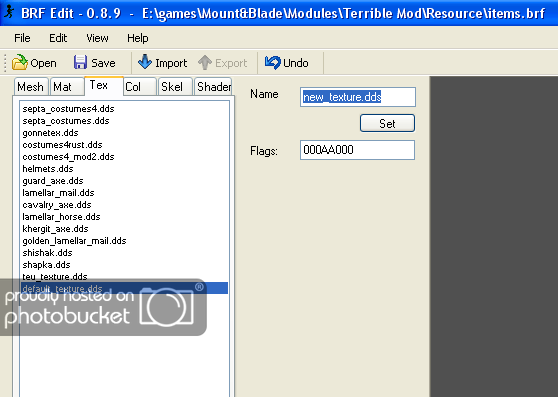Image resolution: width=558 pixels, height=397 pixels.
Task: Switch to the Shader tab
Action: coord(214,86)
